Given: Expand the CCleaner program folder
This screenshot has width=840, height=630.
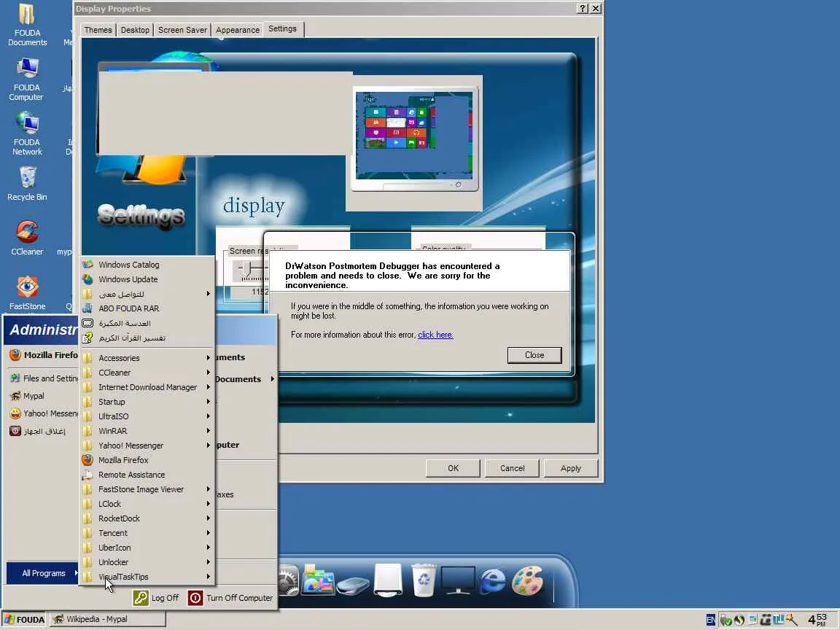Looking at the screenshot, I should coord(147,373).
